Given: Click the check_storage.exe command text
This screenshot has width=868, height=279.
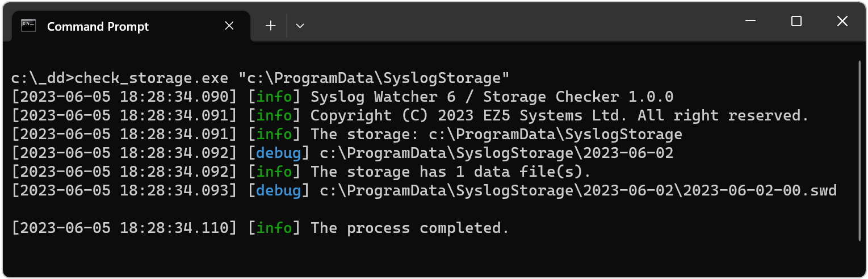Looking at the screenshot, I should [x=152, y=78].
